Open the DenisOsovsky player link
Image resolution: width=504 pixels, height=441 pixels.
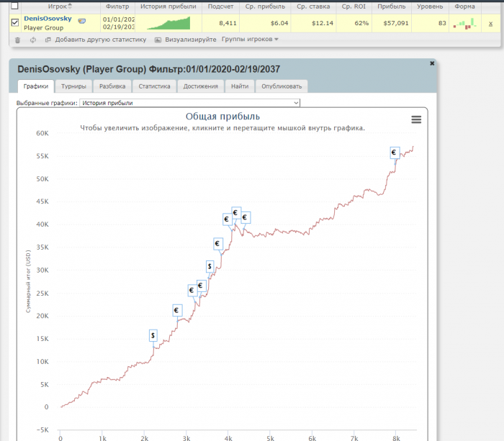click(48, 18)
